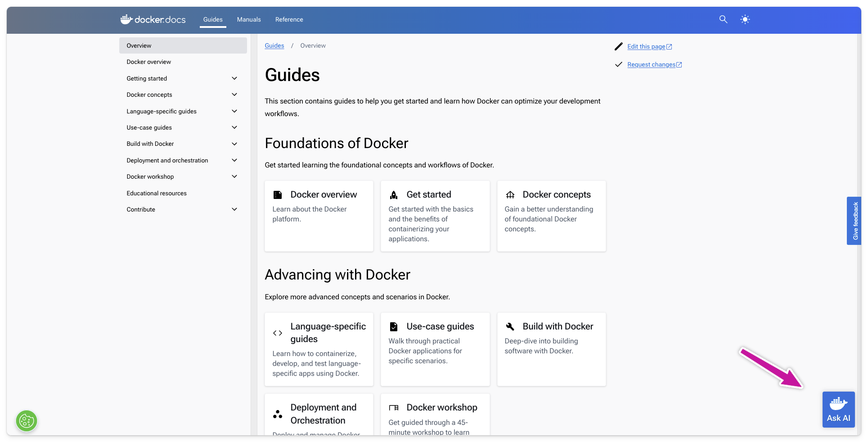Switch to the Manuals tab
Screen dimensions: 868x442
coord(249,19)
